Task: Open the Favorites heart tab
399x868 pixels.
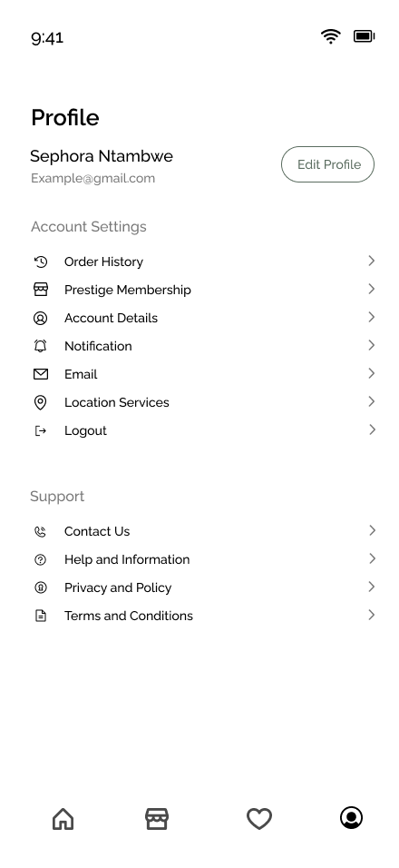Action: (x=259, y=819)
